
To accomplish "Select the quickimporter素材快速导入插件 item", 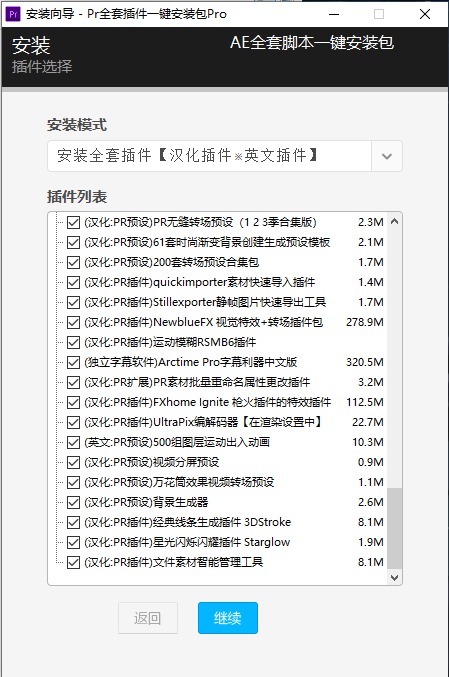I will tap(199, 282).
